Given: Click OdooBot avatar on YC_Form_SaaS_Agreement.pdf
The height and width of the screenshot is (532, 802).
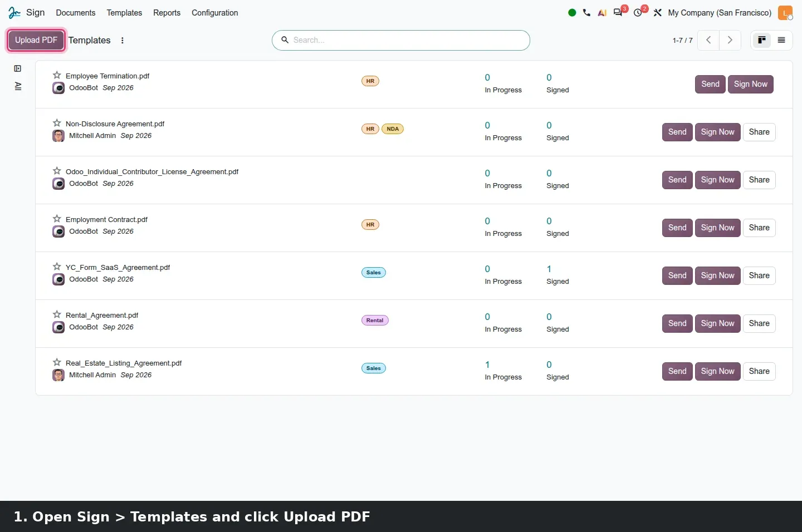Looking at the screenshot, I should 58,279.
